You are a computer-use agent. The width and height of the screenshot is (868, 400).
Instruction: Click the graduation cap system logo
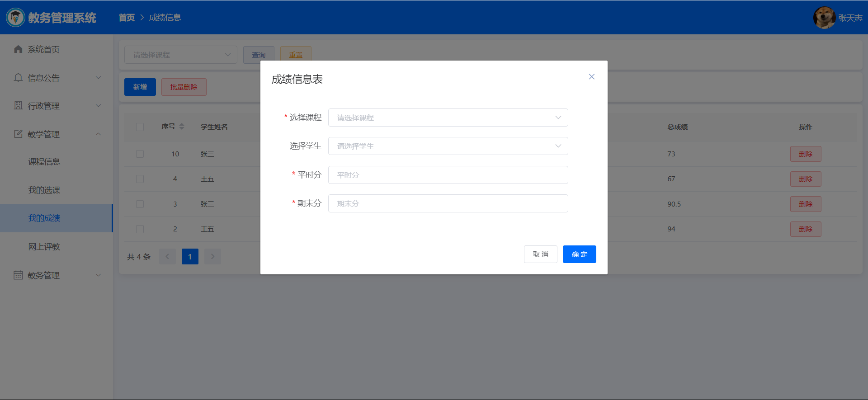15,18
